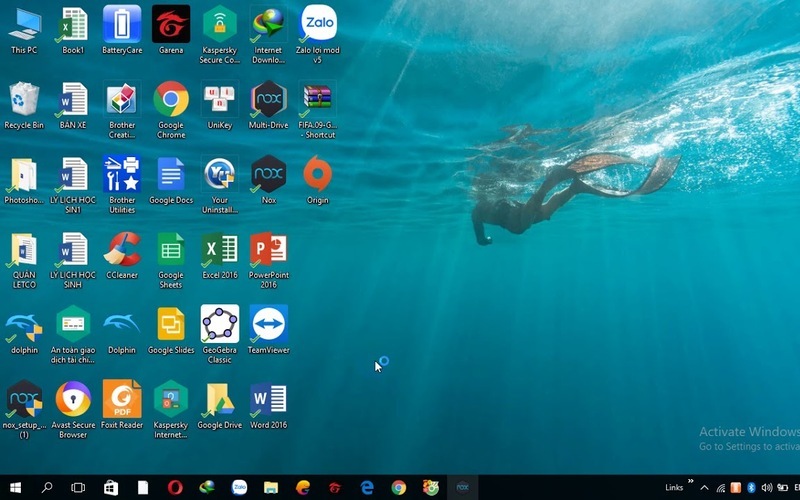Open the Windows Start menu

click(15, 488)
